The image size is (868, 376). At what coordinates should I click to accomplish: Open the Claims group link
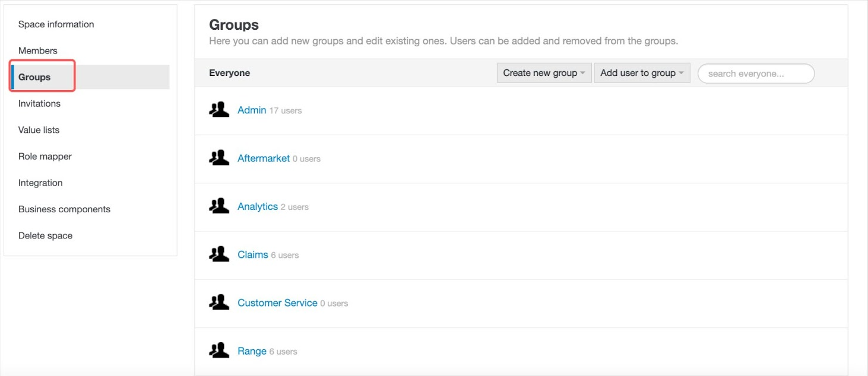[x=253, y=254]
